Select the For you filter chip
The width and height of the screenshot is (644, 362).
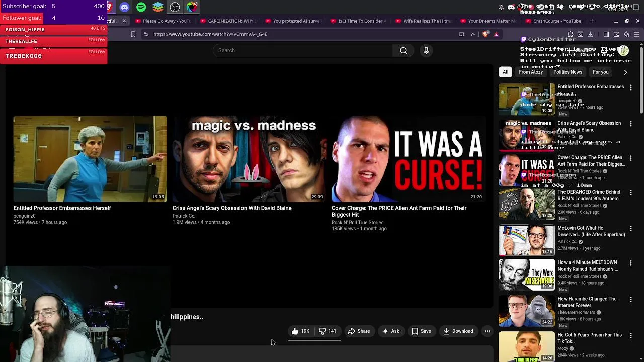(x=600, y=72)
